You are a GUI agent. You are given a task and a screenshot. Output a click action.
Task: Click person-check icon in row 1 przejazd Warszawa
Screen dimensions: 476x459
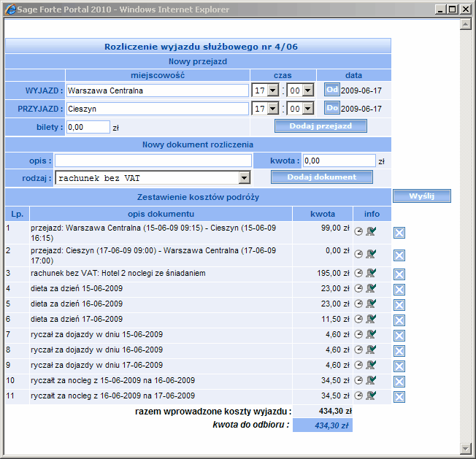(x=371, y=231)
